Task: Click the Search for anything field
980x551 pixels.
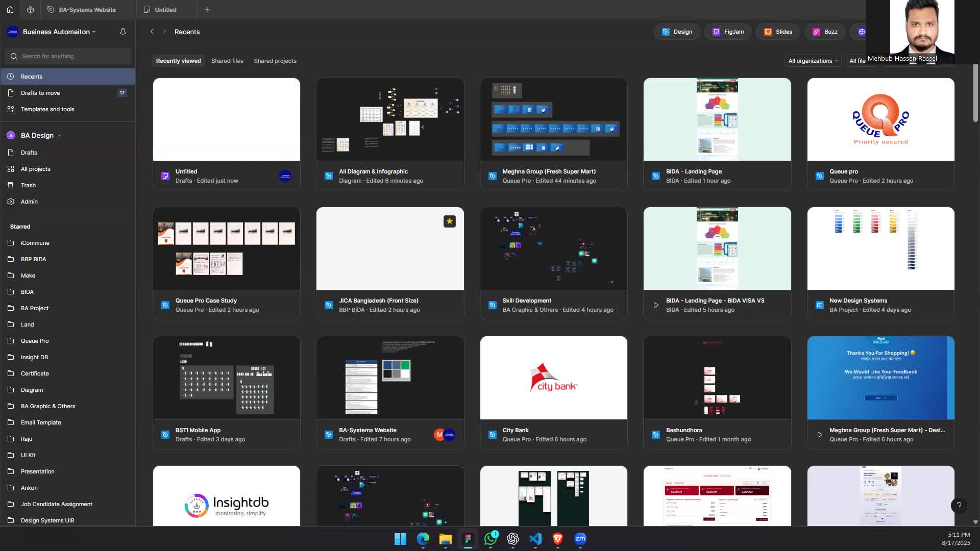Action: [68, 56]
